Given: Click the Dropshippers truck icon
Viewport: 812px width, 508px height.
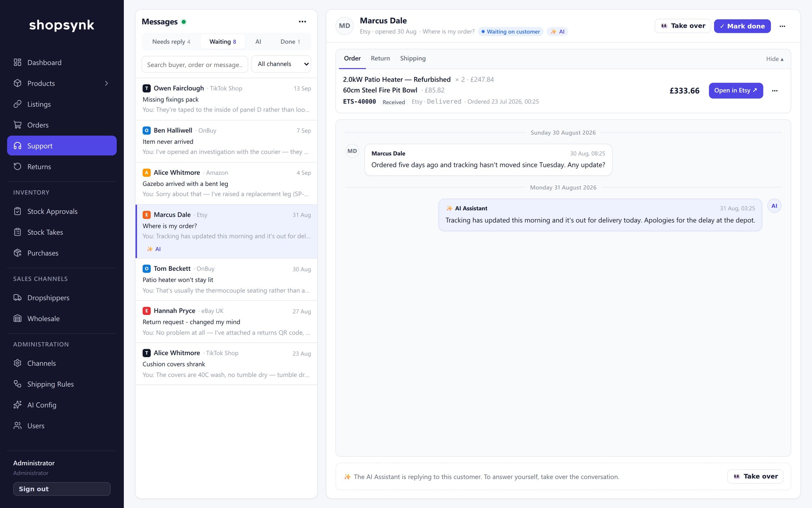Looking at the screenshot, I should (x=18, y=298).
